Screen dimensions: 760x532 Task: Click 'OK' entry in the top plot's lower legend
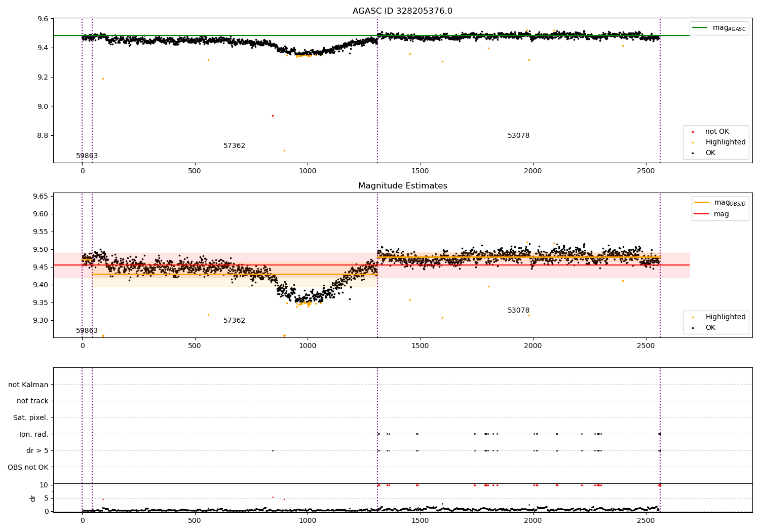tap(710, 153)
